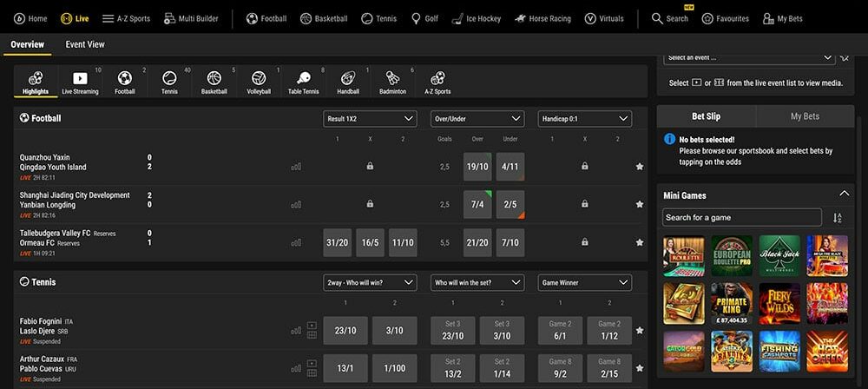
Task: Select the Football filter icon
Action: coord(125,82)
